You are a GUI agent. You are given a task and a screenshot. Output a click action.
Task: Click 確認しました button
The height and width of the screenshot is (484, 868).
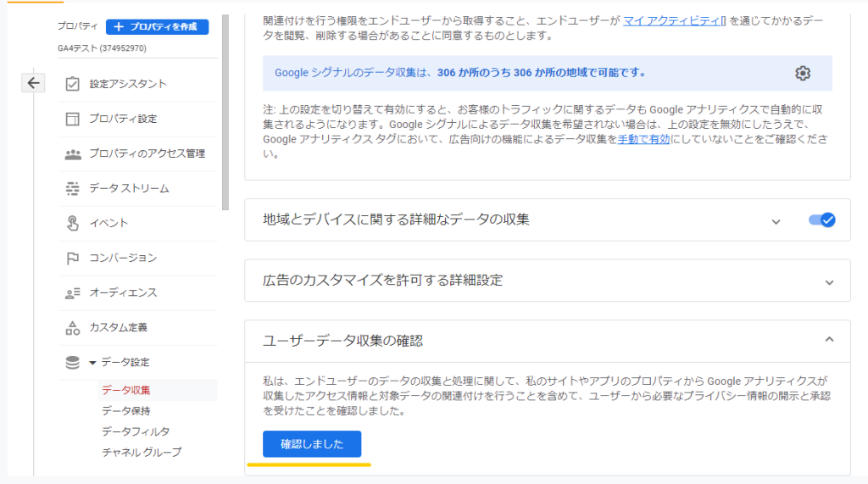click(312, 443)
